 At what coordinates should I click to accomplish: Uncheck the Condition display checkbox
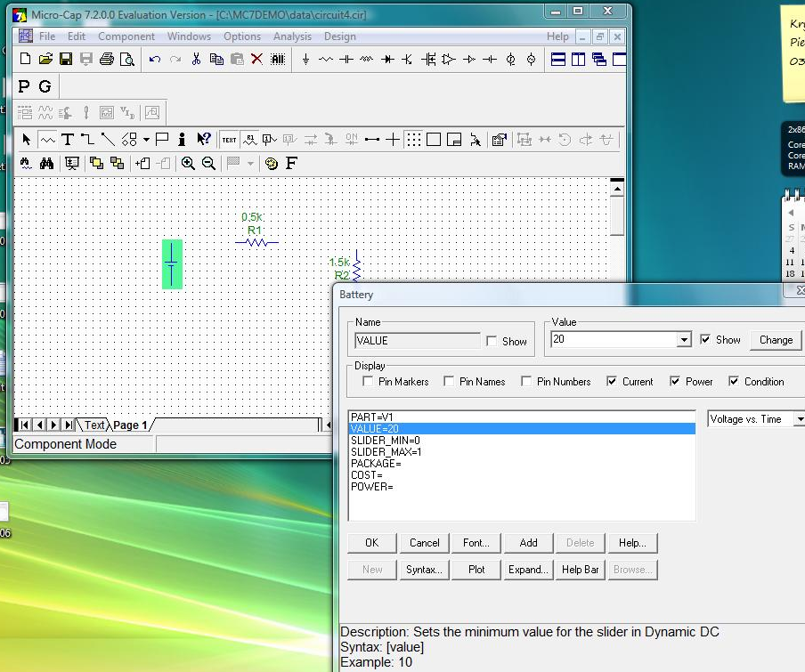pyautogui.click(x=734, y=381)
